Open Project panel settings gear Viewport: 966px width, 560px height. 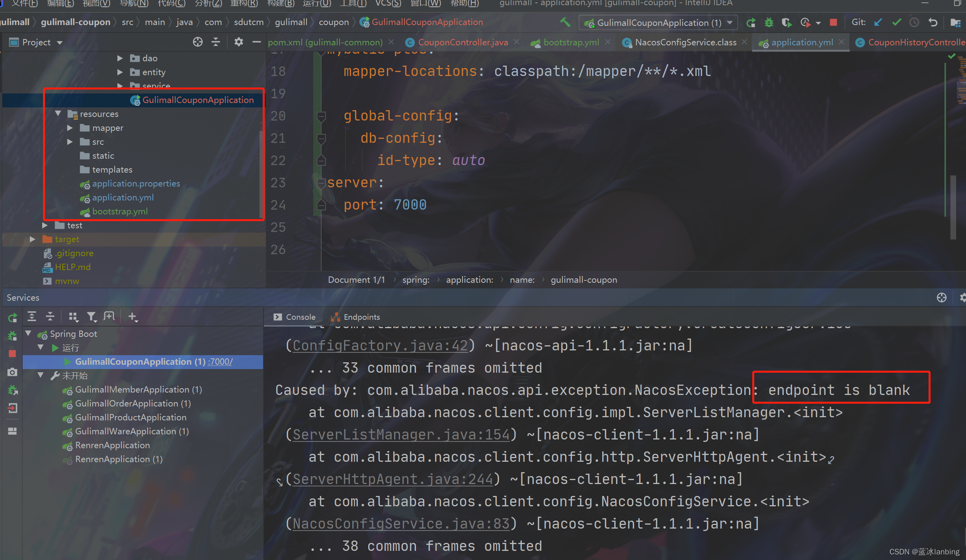238,42
